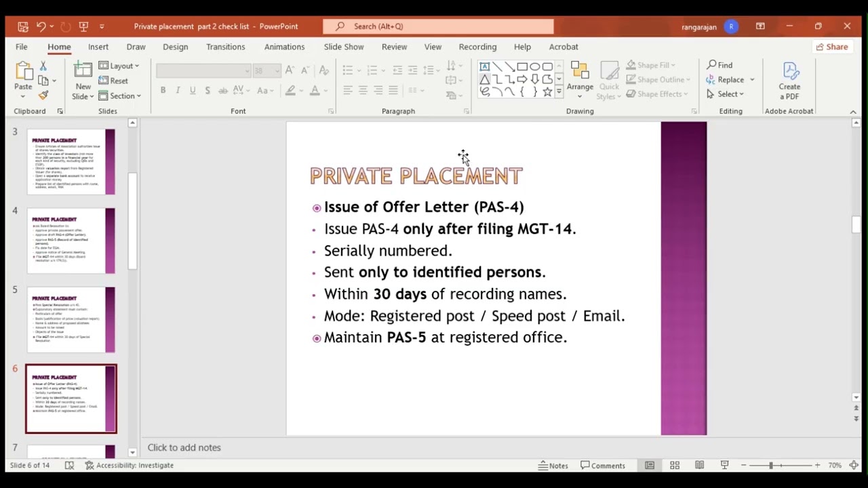Click Fit slide to current window icon
The image size is (868, 488).
854,465
